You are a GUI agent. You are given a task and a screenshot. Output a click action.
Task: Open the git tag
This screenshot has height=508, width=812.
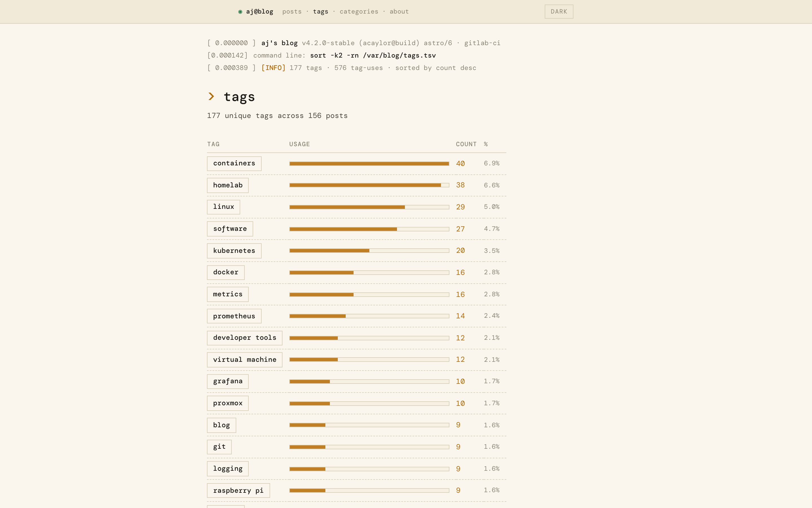(x=219, y=447)
